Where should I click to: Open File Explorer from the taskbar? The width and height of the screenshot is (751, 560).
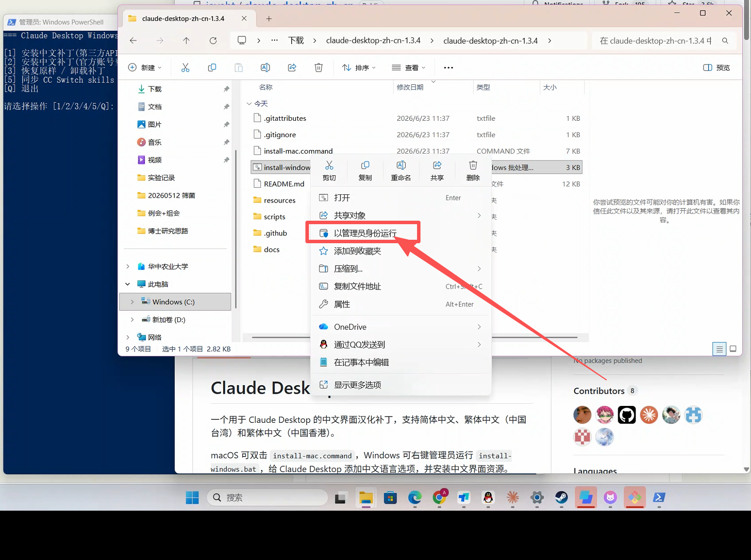click(366, 498)
